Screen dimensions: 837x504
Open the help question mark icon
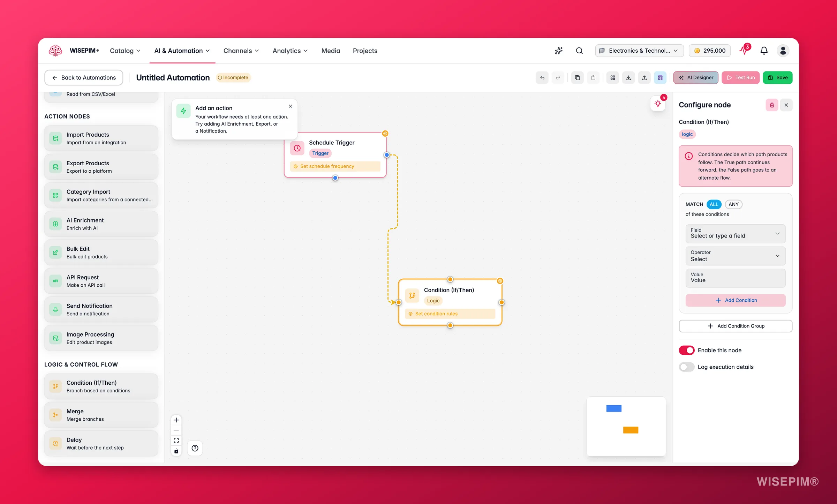click(x=195, y=448)
